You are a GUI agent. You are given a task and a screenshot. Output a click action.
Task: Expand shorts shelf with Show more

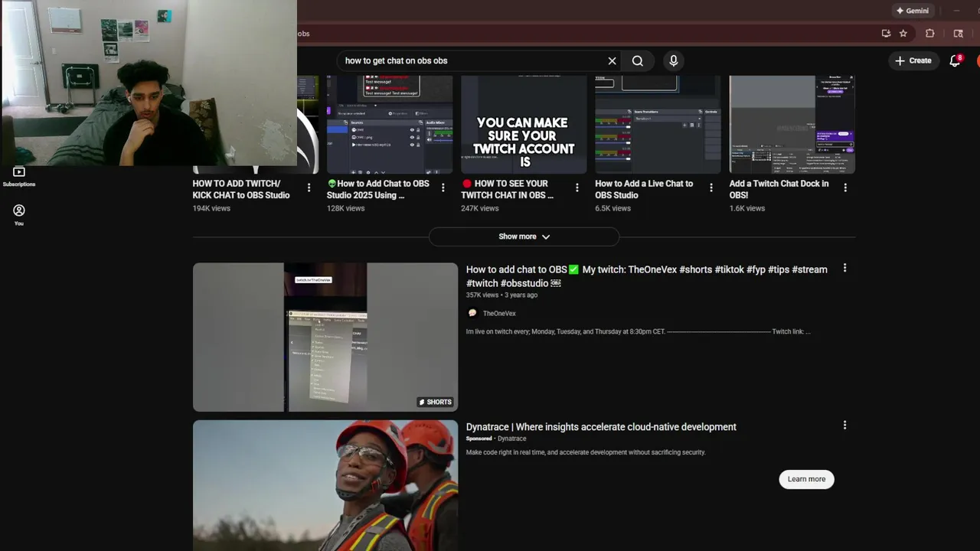point(524,236)
